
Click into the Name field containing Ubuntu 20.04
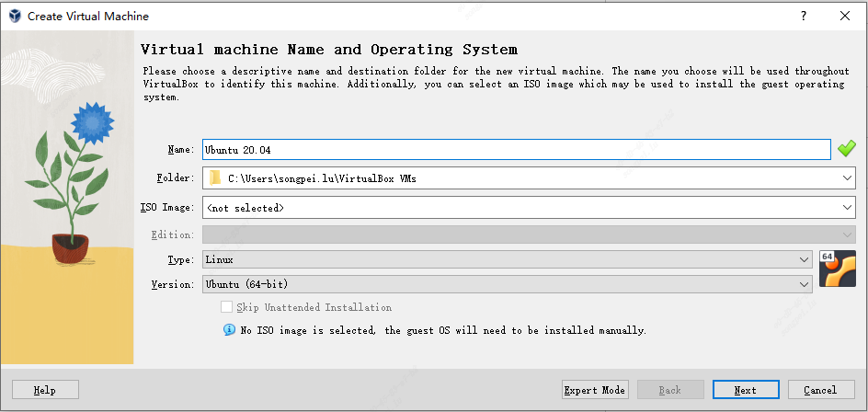(517, 150)
